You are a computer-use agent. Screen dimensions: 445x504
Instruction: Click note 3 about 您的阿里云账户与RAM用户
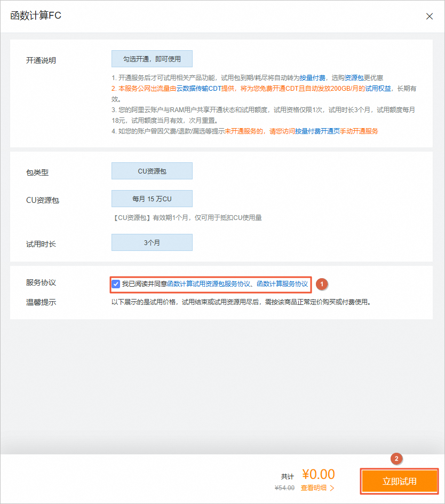pyautogui.click(x=264, y=115)
